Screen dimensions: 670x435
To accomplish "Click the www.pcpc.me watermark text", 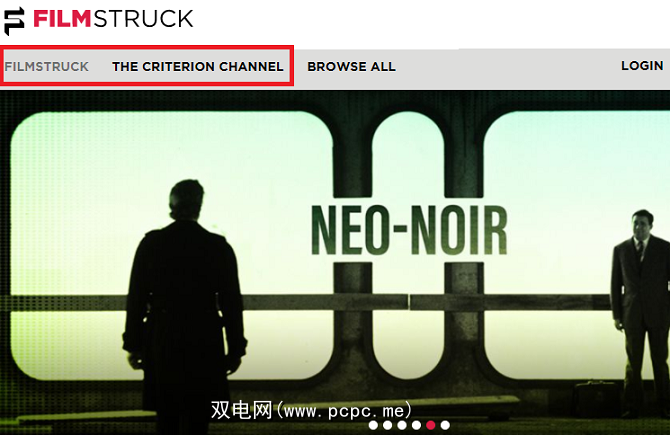I will pos(311,410).
